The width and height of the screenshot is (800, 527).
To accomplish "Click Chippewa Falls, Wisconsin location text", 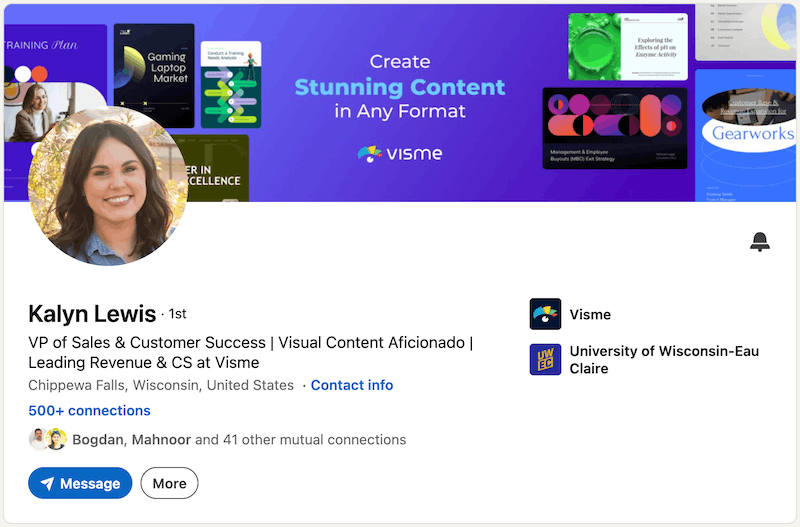I will click(x=161, y=385).
